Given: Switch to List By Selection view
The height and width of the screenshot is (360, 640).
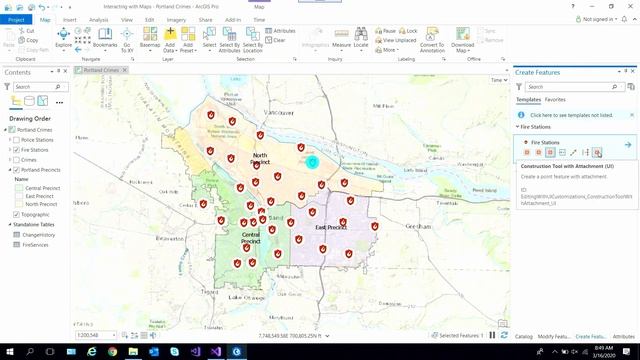Looking at the screenshot, I should click(42, 100).
